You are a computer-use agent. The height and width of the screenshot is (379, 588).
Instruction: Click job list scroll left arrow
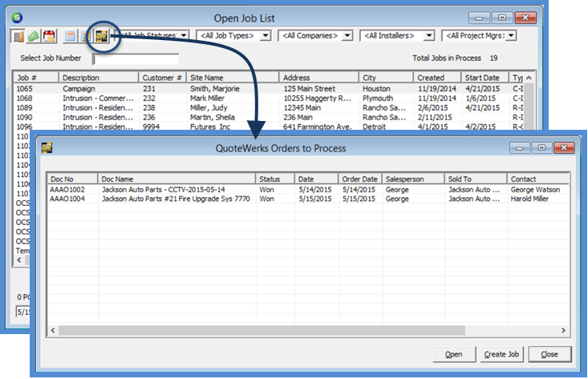click(19, 260)
